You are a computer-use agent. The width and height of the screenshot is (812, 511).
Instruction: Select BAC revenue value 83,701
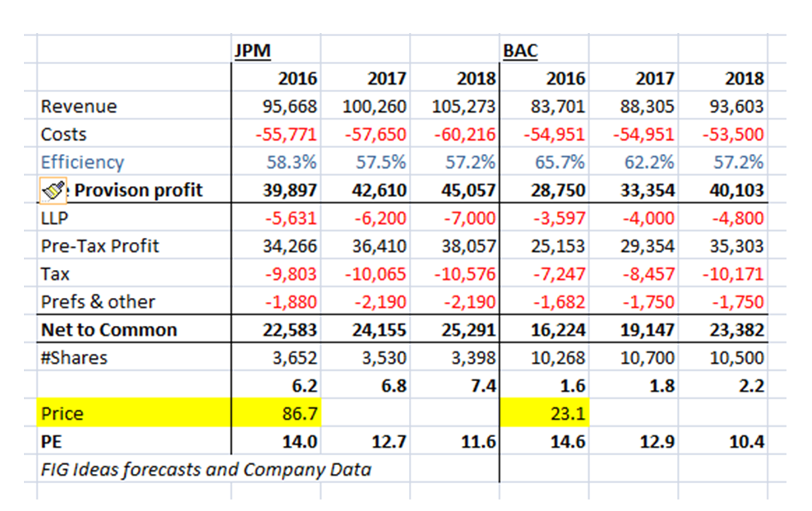point(558,106)
